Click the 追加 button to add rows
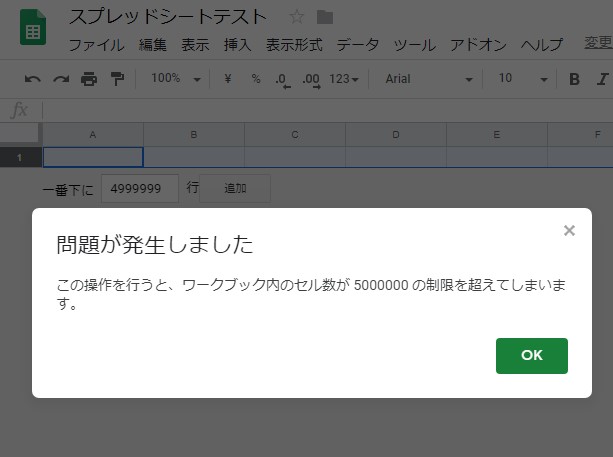The image size is (613, 457). click(235, 188)
